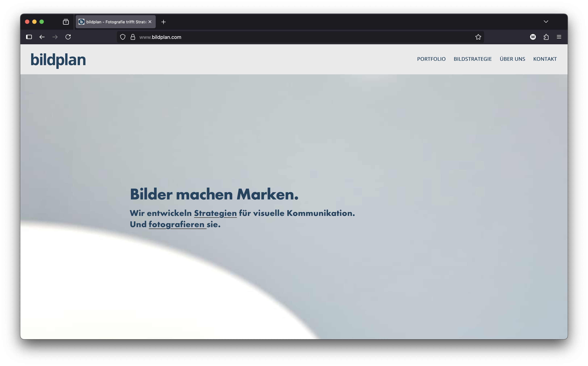The height and width of the screenshot is (366, 588).
Task: Click the forward navigation arrow
Action: [x=55, y=37]
